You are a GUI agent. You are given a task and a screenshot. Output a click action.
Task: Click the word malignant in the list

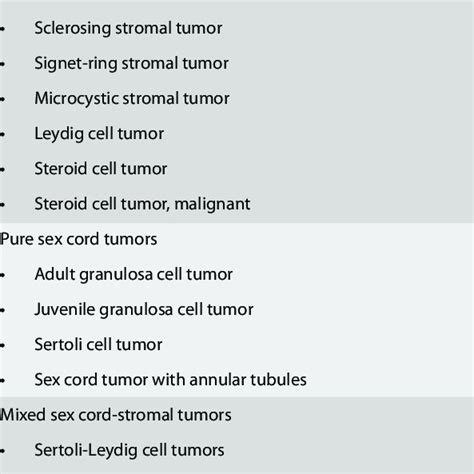pyautogui.click(x=212, y=205)
